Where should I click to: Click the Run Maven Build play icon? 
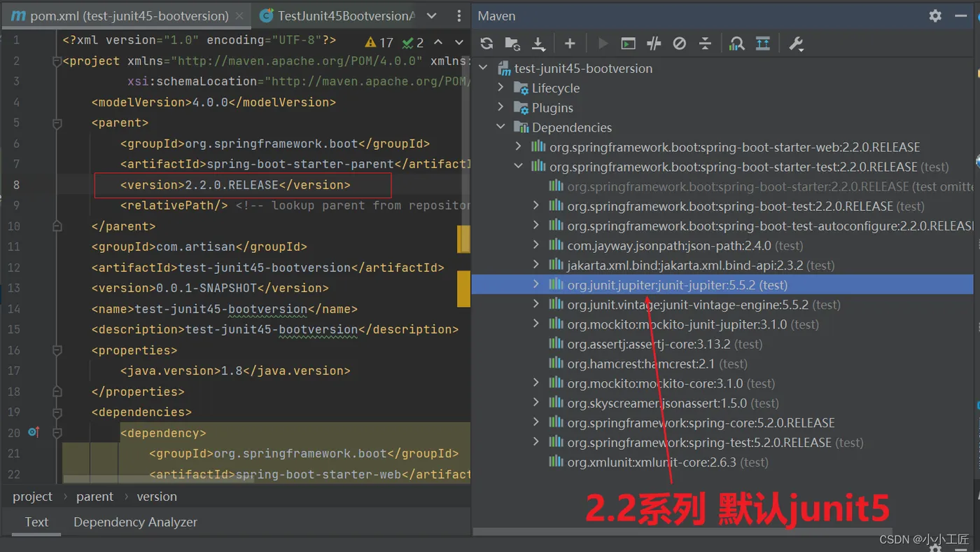[x=603, y=43]
